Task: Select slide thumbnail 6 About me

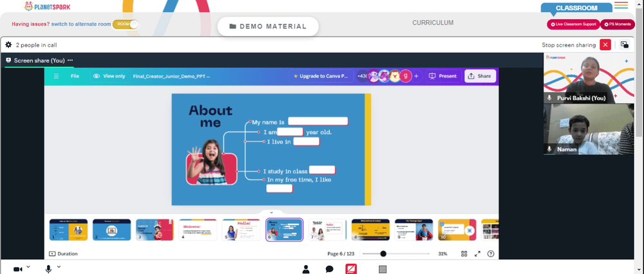Action: (284, 230)
